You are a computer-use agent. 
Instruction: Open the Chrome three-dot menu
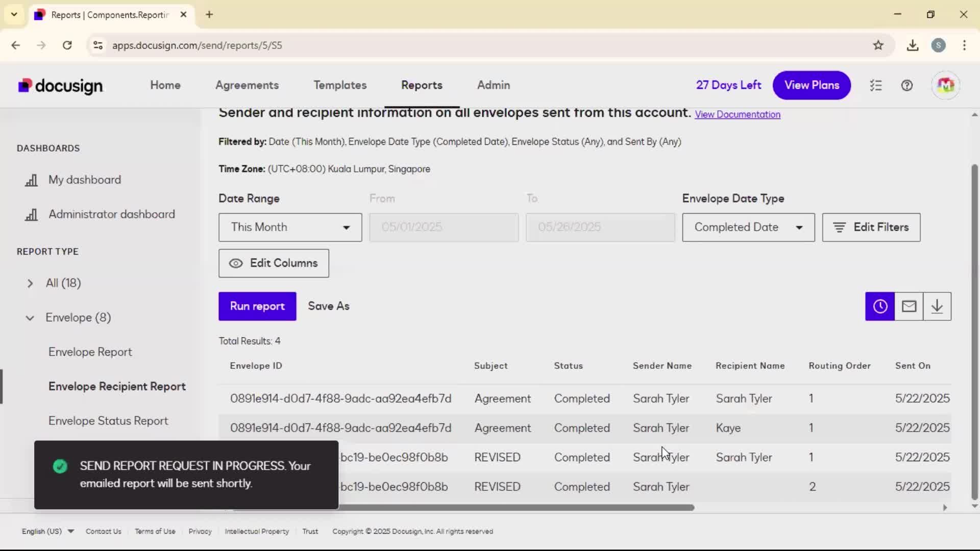(x=964, y=45)
